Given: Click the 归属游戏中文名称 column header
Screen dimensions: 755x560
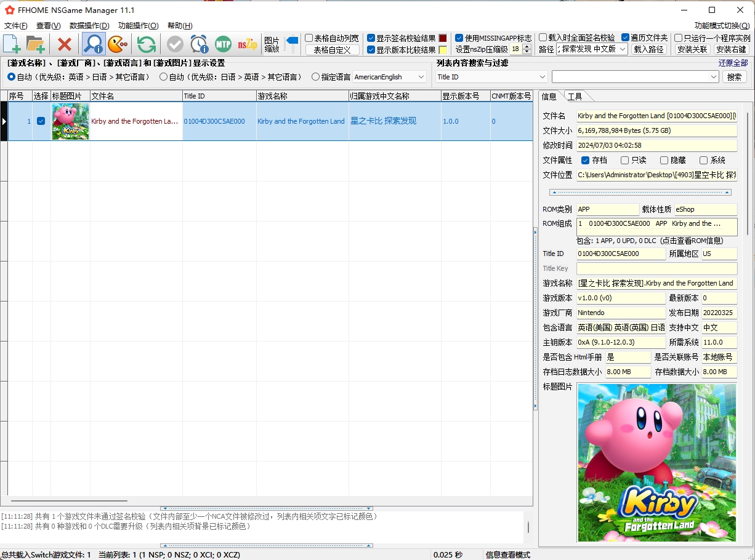Looking at the screenshot, I should 394,96.
